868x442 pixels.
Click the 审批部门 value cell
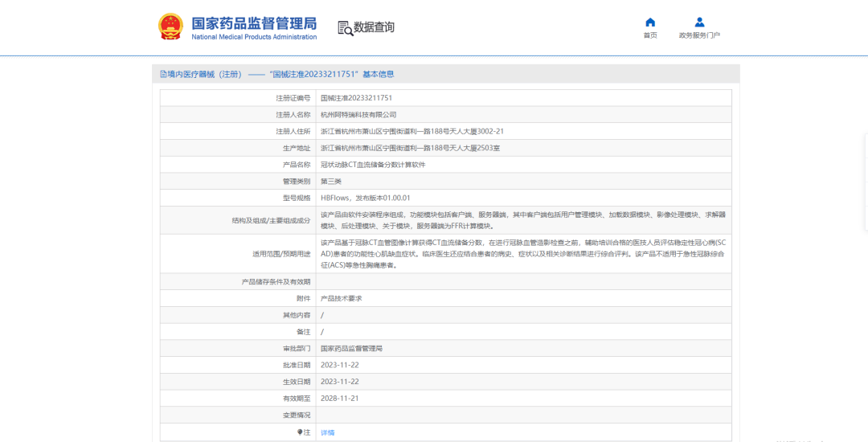click(351, 349)
